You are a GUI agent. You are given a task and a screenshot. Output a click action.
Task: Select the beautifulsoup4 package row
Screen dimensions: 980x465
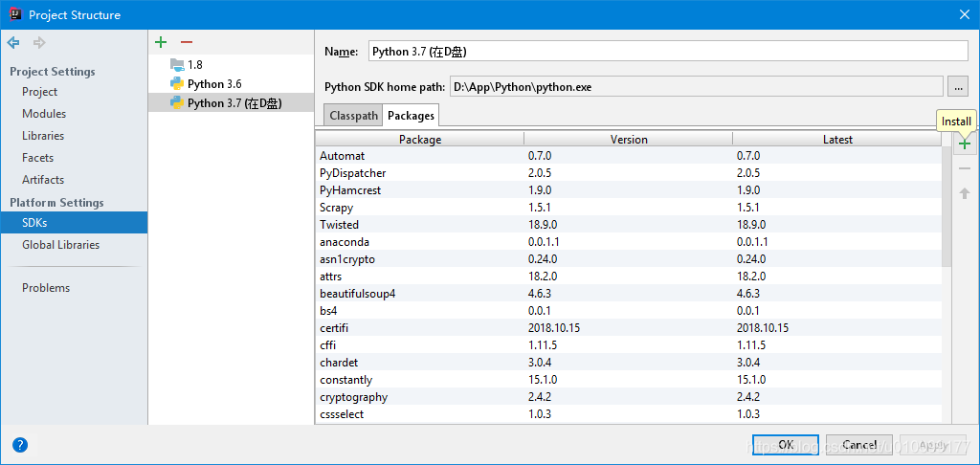tap(628, 294)
